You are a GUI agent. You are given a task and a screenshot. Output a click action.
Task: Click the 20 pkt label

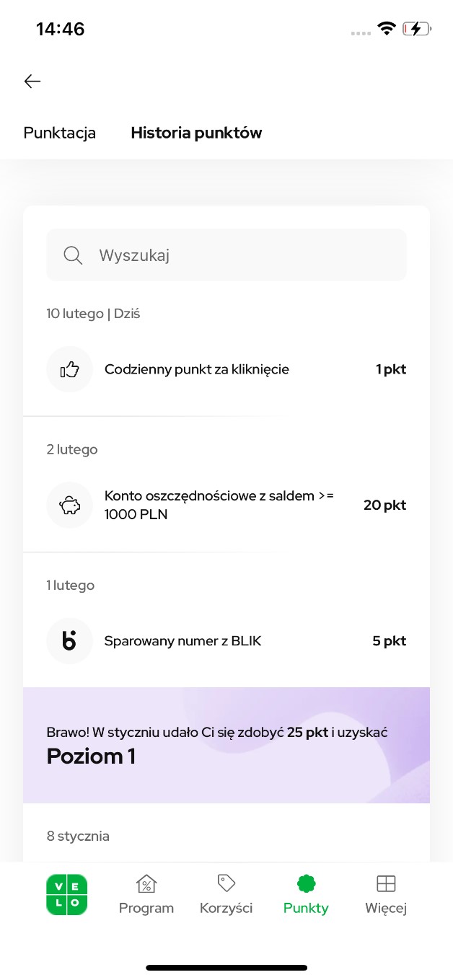coord(384,505)
